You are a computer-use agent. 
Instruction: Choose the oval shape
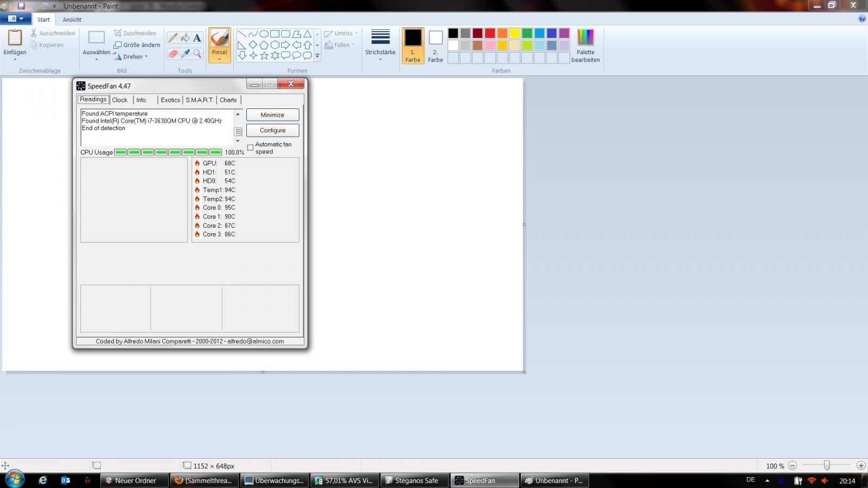(x=264, y=34)
